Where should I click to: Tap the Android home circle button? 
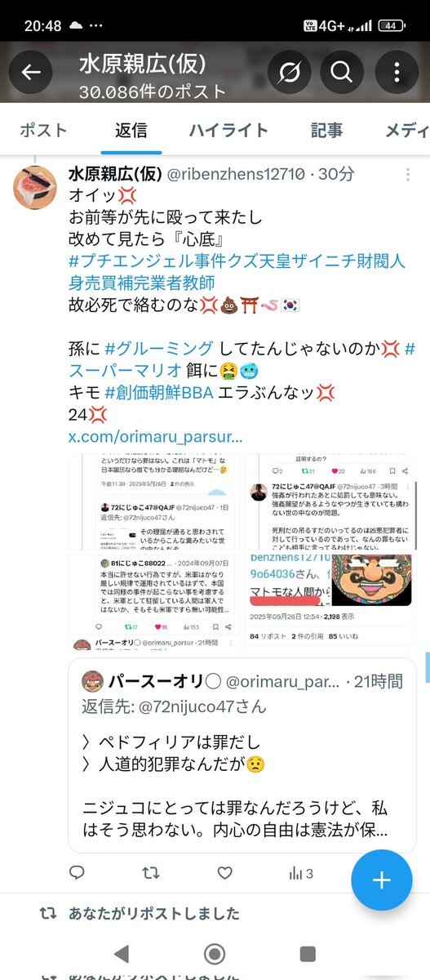[215, 953]
